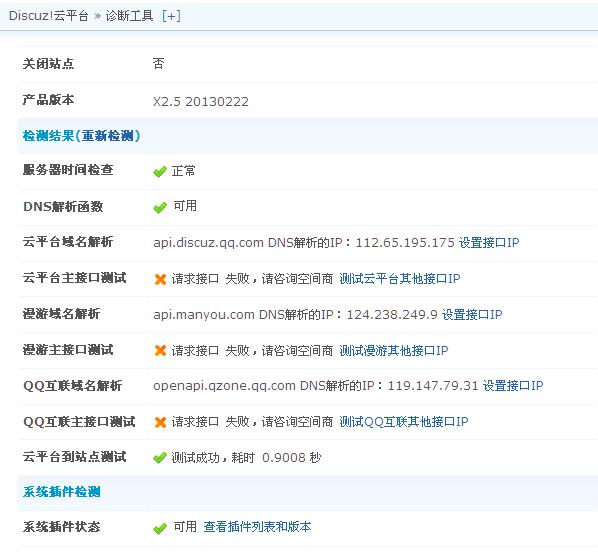Click the IP text 124.238.249.9
This screenshot has height=553, width=598.
tap(392, 315)
